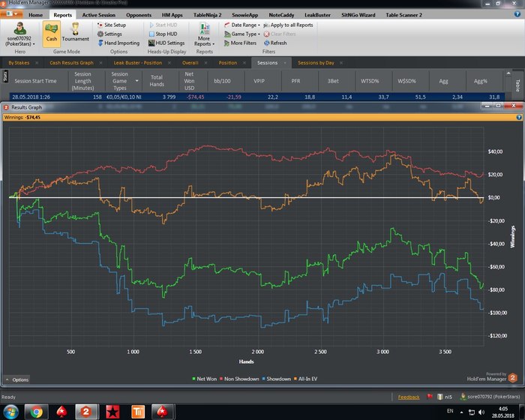Click the nl5 database status icon
Image resolution: width=525 pixels, height=420 pixels.
click(x=445, y=397)
